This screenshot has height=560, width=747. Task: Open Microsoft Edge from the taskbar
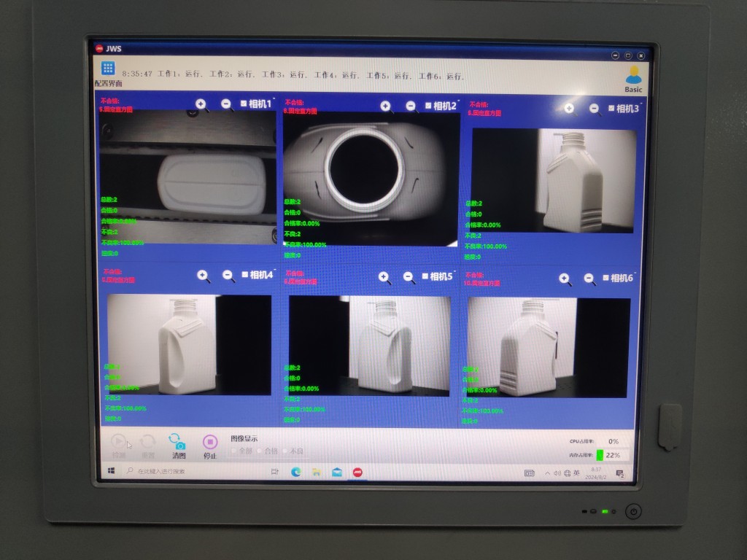[x=296, y=472]
